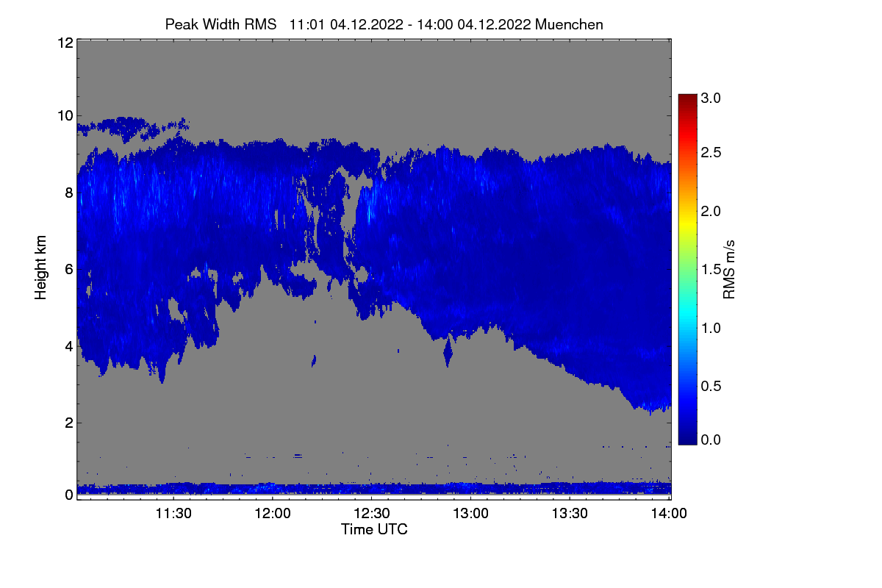Click the 13:00 time tick label
The width and height of the screenshot is (882, 588).
point(471,514)
